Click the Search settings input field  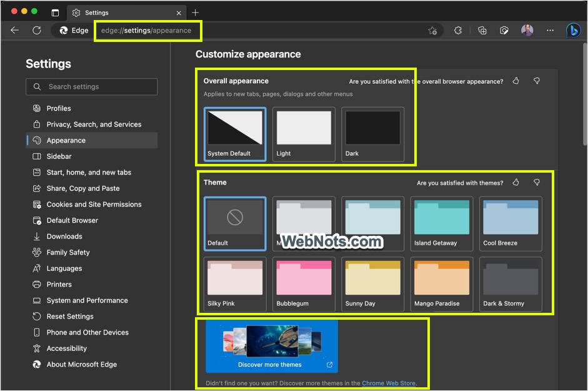click(92, 87)
